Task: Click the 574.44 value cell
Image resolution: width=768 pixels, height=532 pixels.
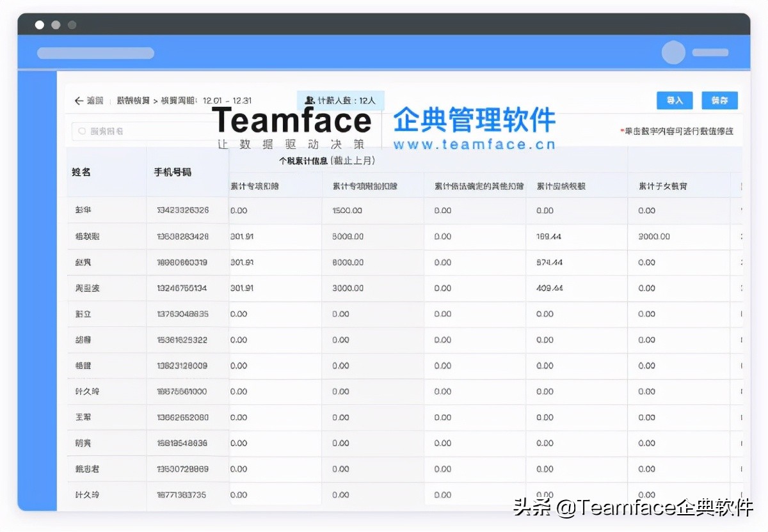Action: [549, 262]
